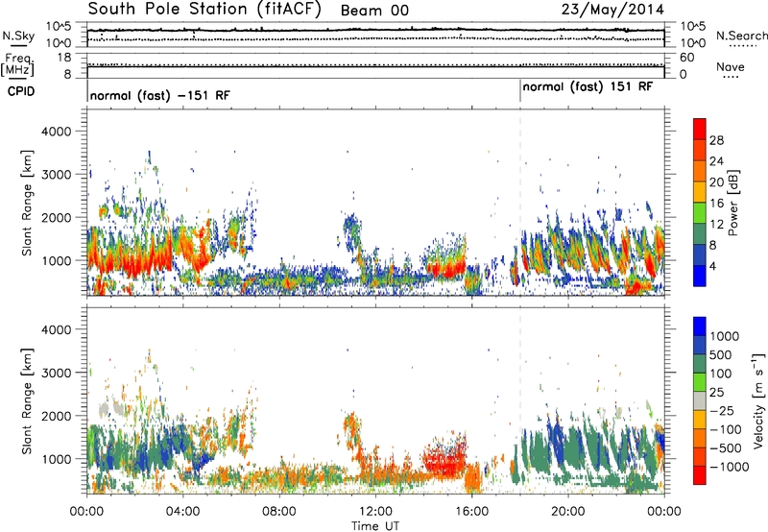The width and height of the screenshot is (768, 532).
Task: Pick the red segment below -1000 m/s
Action: pyautogui.click(x=700, y=475)
